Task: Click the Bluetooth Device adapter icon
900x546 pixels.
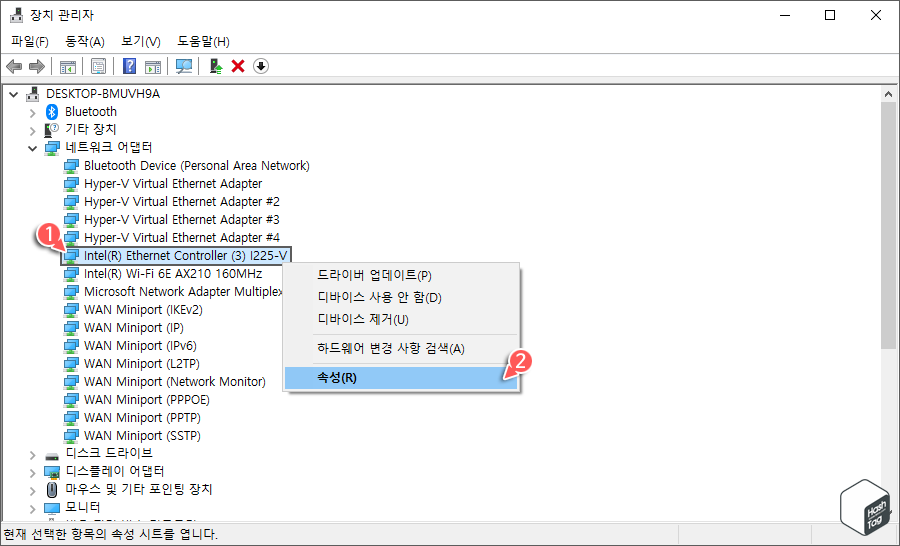Action: (x=71, y=166)
